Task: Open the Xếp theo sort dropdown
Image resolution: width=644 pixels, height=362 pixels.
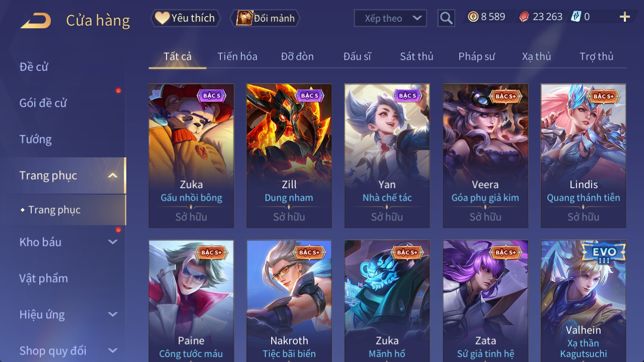Action: coord(390,18)
